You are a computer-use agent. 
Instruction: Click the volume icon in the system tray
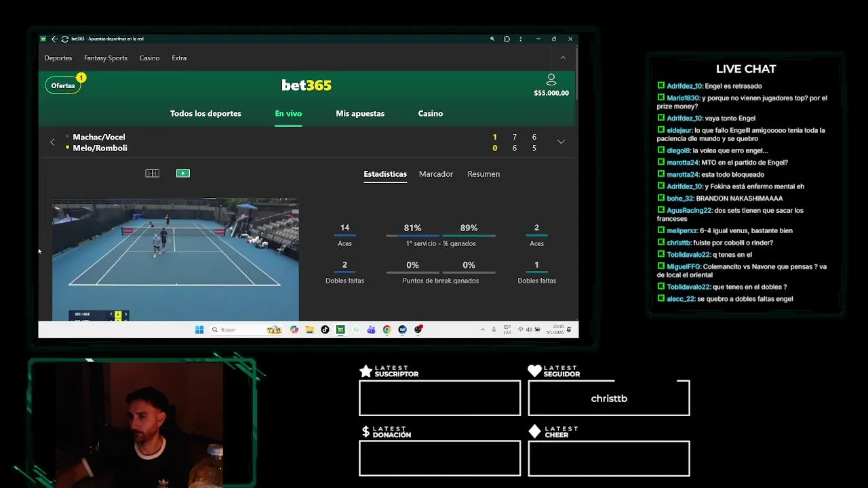[x=528, y=329]
